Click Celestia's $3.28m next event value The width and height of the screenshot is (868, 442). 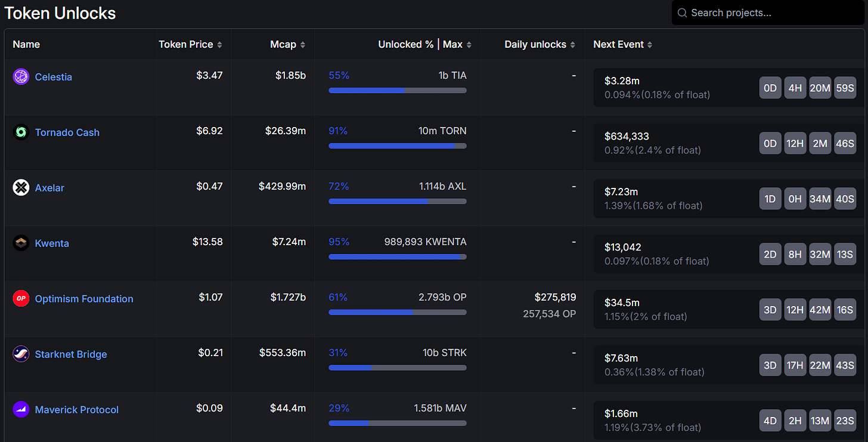pos(622,81)
